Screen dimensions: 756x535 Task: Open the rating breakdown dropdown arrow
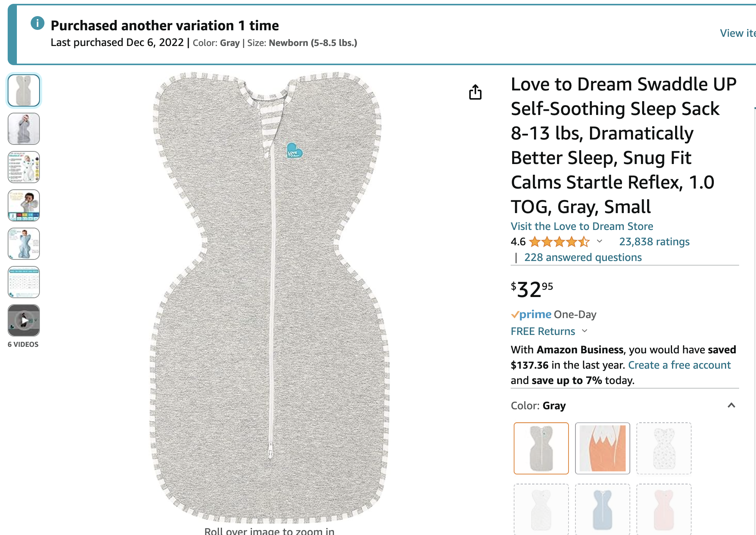click(600, 241)
